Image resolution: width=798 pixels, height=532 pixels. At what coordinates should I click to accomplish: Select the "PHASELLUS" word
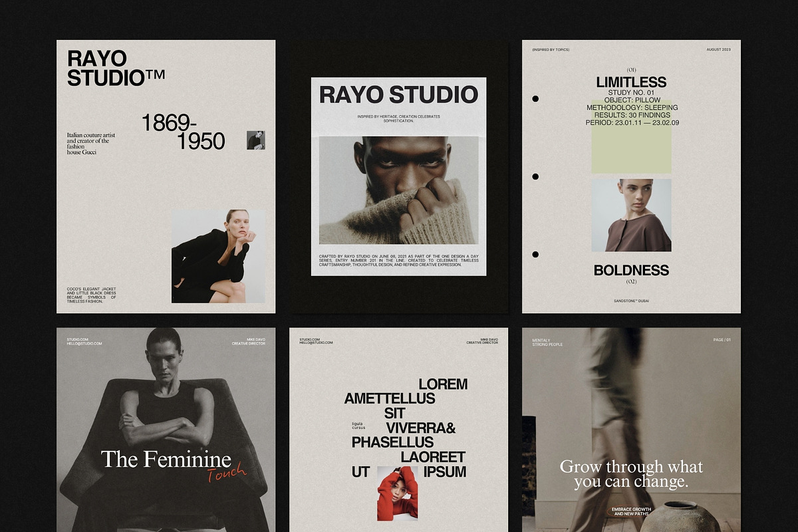tap(392, 443)
